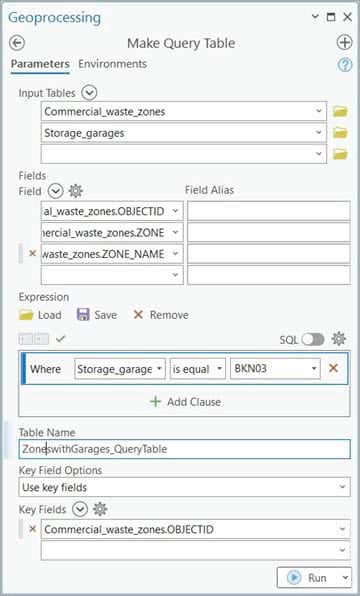
Task: Expand the Field options chevron
Action: [x=56, y=191]
